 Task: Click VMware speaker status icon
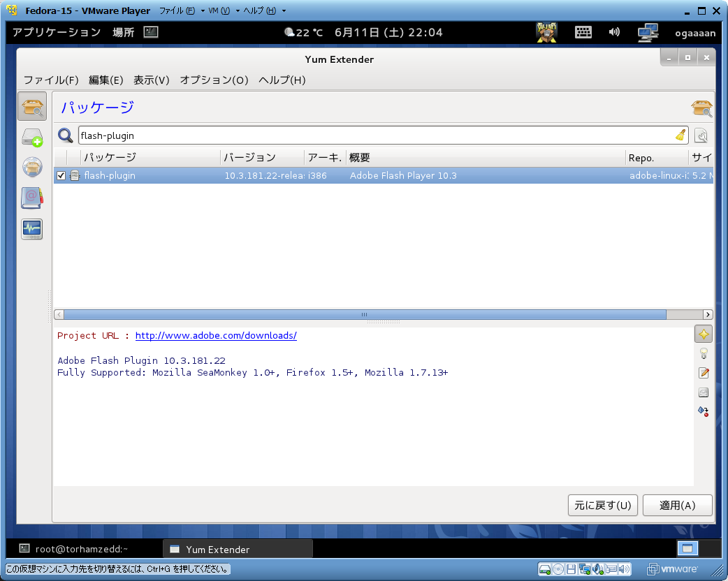(625, 569)
